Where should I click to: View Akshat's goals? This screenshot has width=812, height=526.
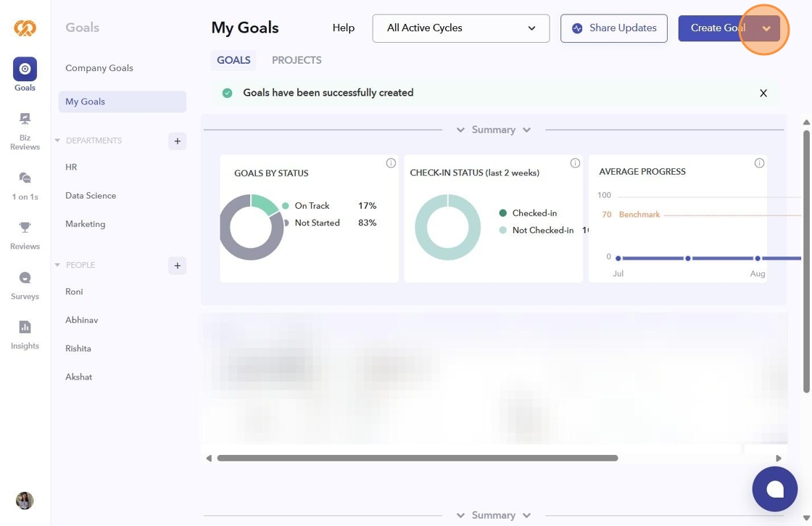pos(79,377)
